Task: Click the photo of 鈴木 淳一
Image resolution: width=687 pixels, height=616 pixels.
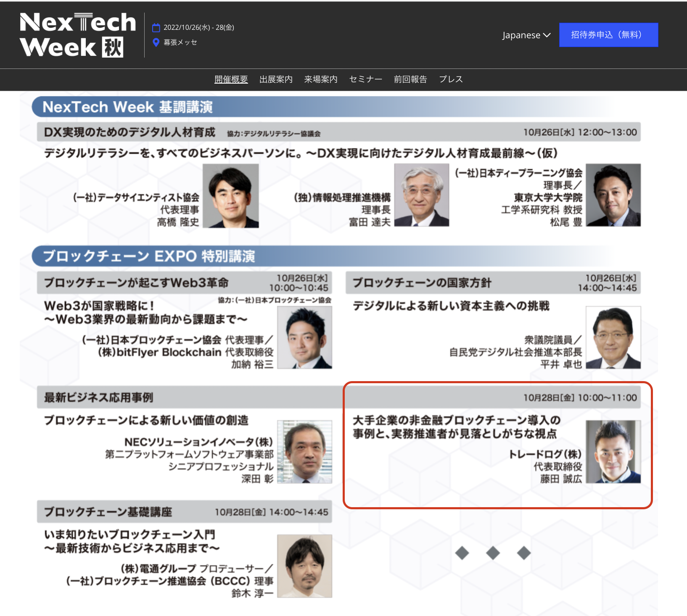Action: (x=305, y=566)
